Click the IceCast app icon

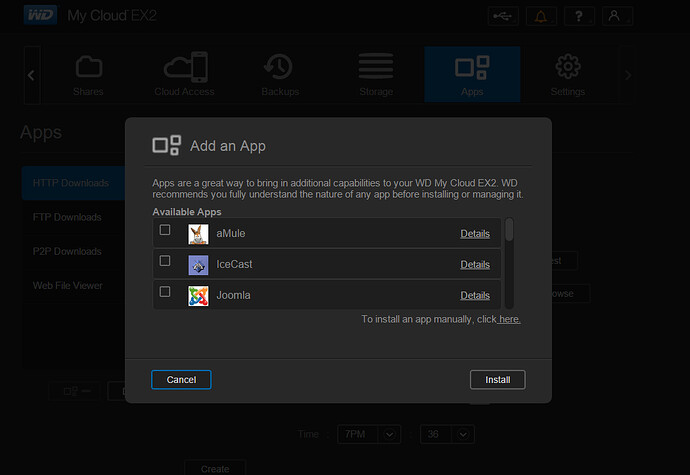[198, 265]
